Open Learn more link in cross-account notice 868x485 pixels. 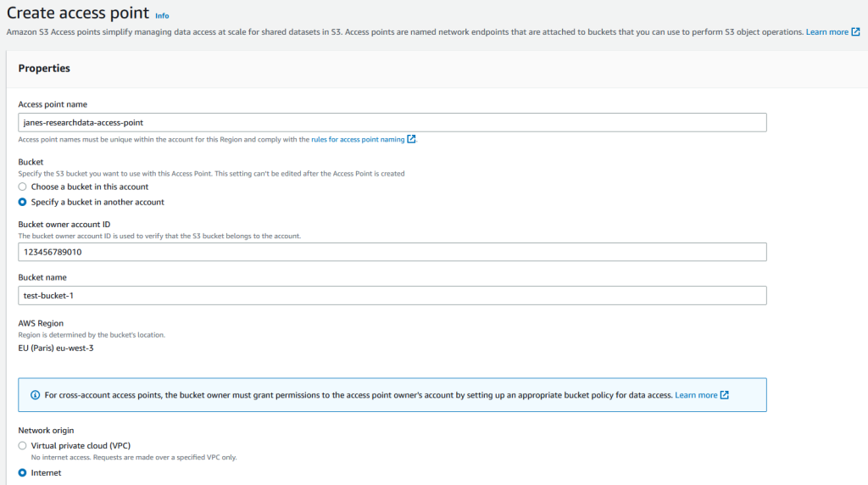point(696,395)
